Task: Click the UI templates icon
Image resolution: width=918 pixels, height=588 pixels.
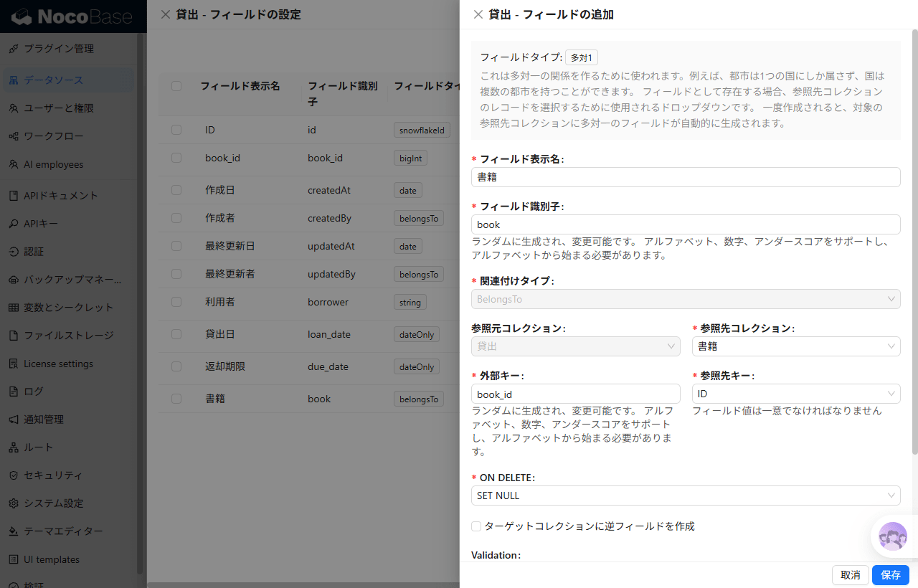Action: 14,559
